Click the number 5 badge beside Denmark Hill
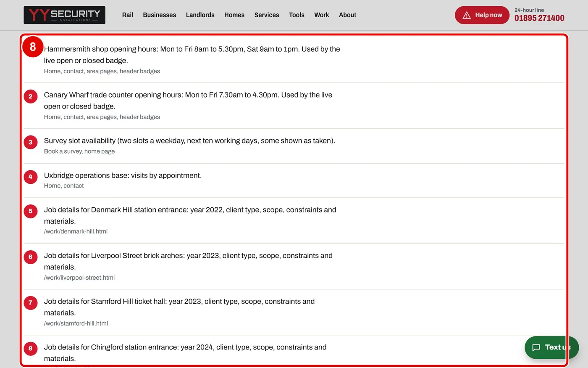This screenshot has width=588, height=368. (x=30, y=211)
